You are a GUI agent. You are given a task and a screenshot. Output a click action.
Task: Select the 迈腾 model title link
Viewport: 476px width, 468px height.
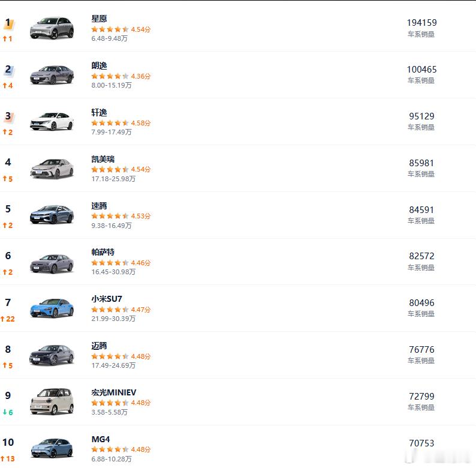[100, 346]
